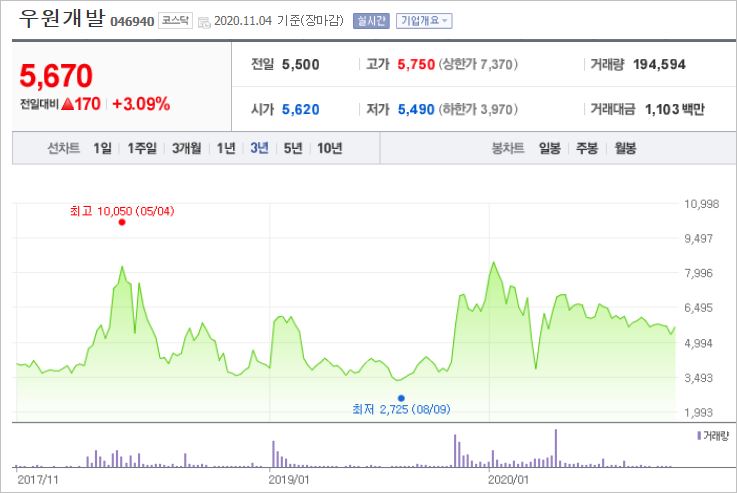737x493 pixels.
Task: Switch to 일봉 daily candle chart
Action: coord(549,149)
